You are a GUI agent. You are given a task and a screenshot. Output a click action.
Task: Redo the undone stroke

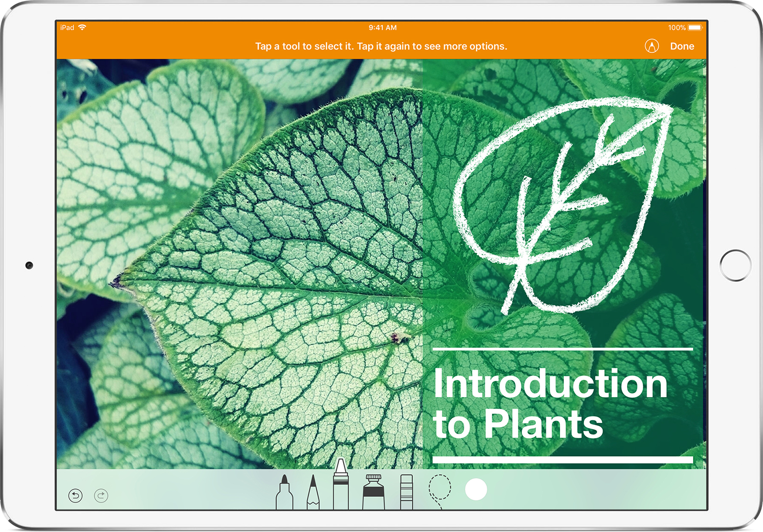pyautogui.click(x=101, y=495)
